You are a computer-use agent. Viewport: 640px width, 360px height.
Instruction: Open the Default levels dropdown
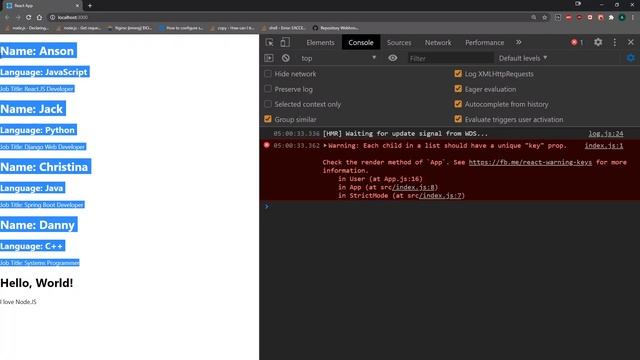(523, 58)
